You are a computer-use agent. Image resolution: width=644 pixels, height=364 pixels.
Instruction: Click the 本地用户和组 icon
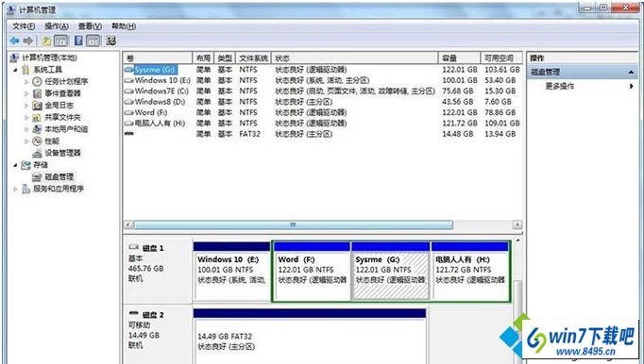(38, 129)
